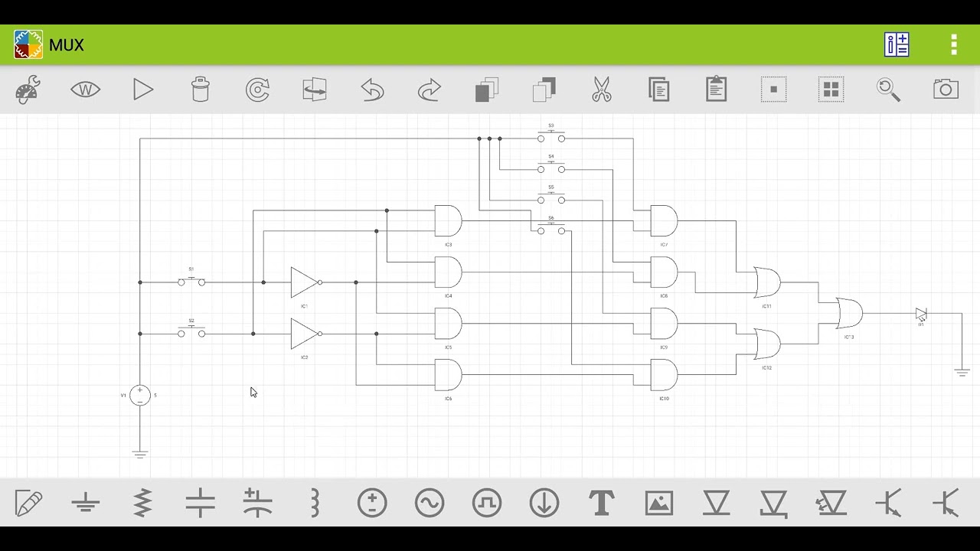Redo the last action
Screen dimensions: 980x551
(430, 90)
